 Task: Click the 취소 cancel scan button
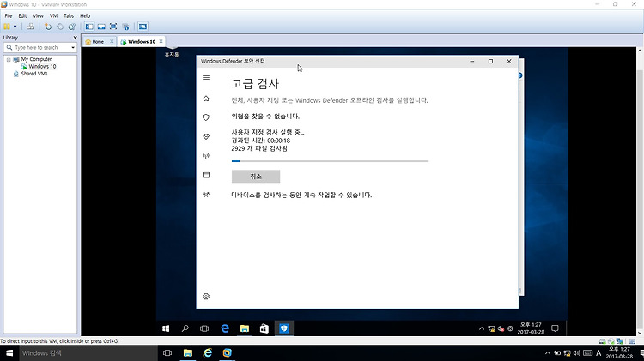click(256, 177)
